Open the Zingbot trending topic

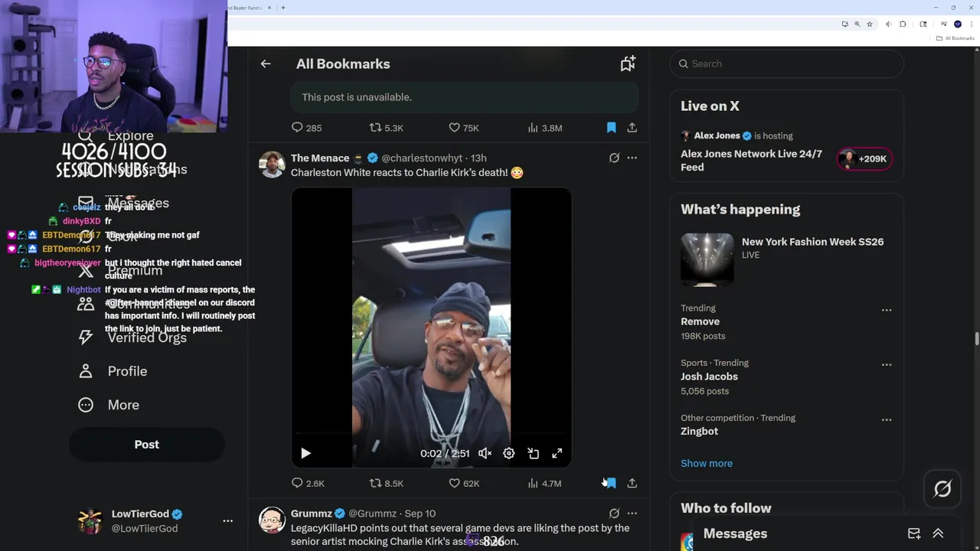click(x=699, y=432)
